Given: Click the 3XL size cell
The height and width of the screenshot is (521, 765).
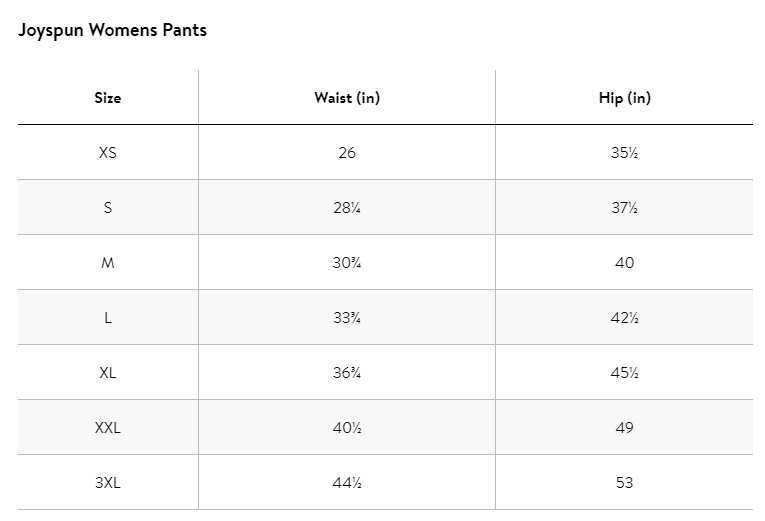Looking at the screenshot, I should (x=108, y=483).
